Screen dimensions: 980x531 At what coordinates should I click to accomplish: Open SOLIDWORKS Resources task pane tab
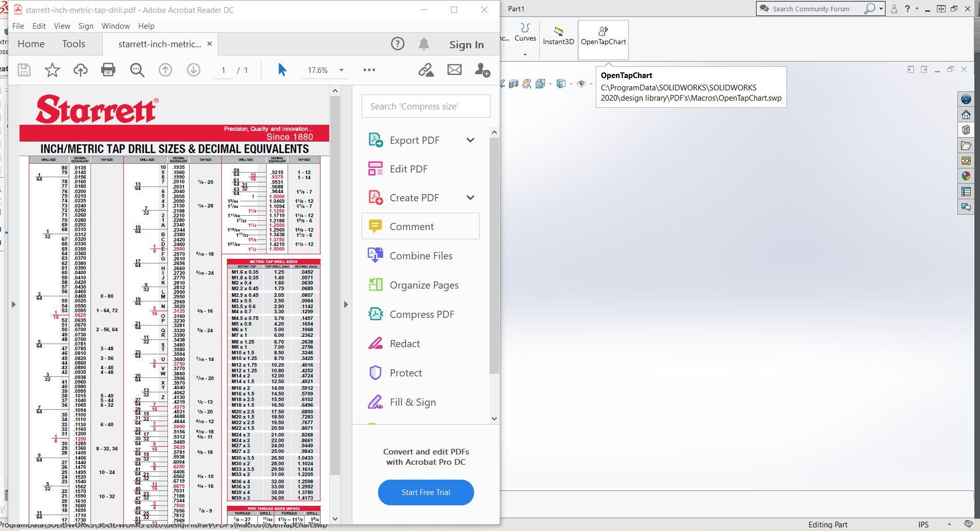click(x=966, y=115)
